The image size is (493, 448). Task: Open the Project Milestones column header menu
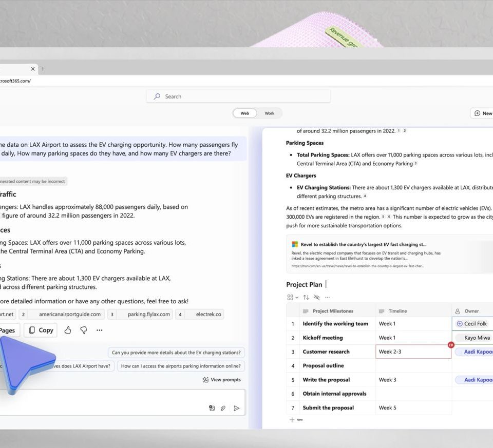tap(333, 311)
